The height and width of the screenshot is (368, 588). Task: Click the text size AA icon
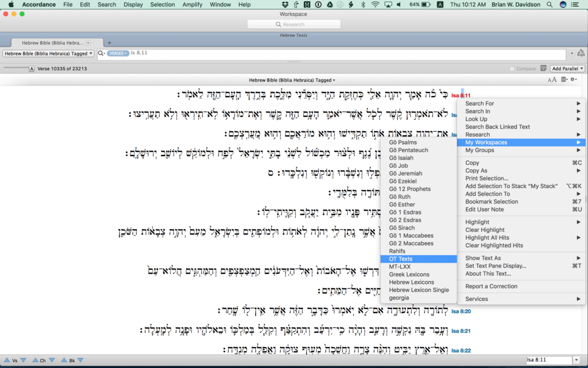552,79
